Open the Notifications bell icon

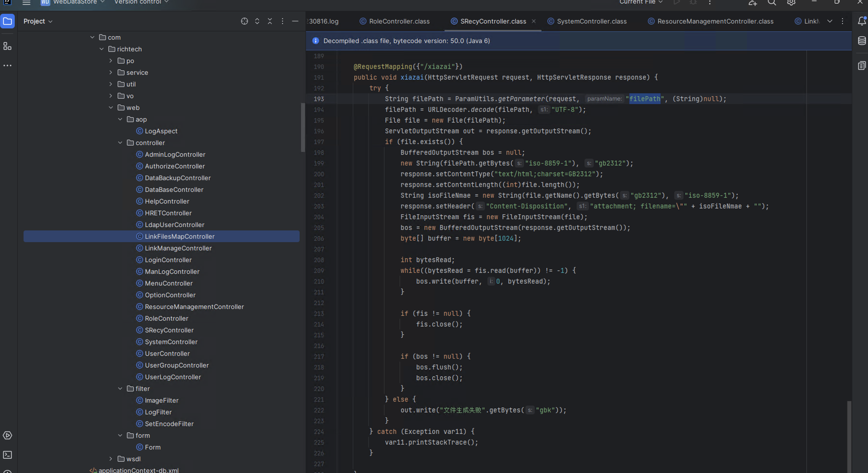(862, 21)
